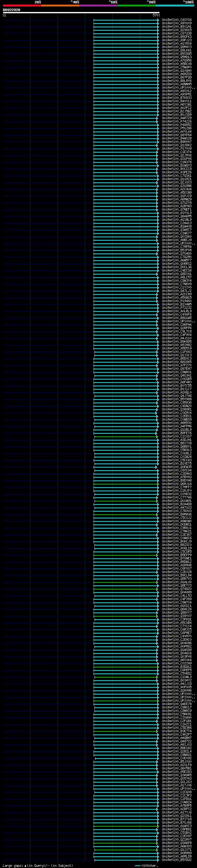The width and height of the screenshot is (197, 868).
Task: Select the UniRef100_Q1ISC3 label
Action: 176,355
